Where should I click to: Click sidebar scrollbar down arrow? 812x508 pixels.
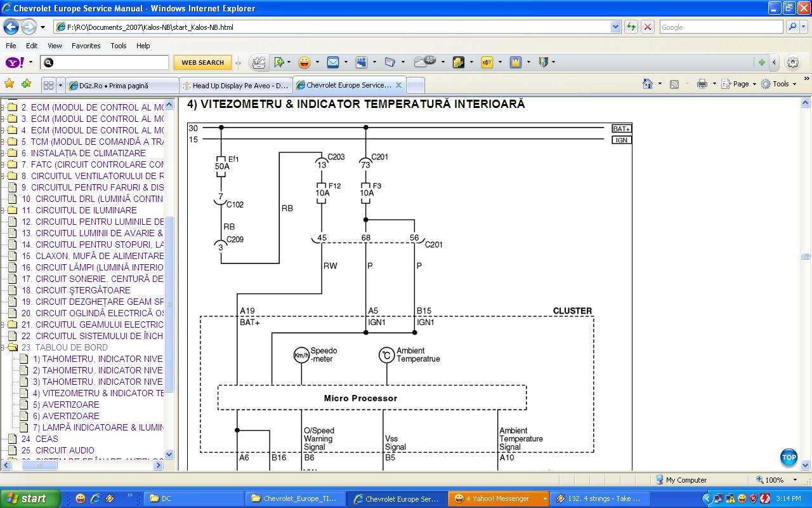click(x=169, y=454)
